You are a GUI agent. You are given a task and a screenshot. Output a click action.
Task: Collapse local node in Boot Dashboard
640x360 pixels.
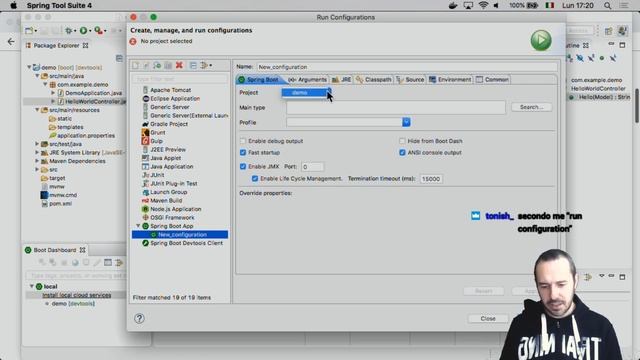[32, 287]
